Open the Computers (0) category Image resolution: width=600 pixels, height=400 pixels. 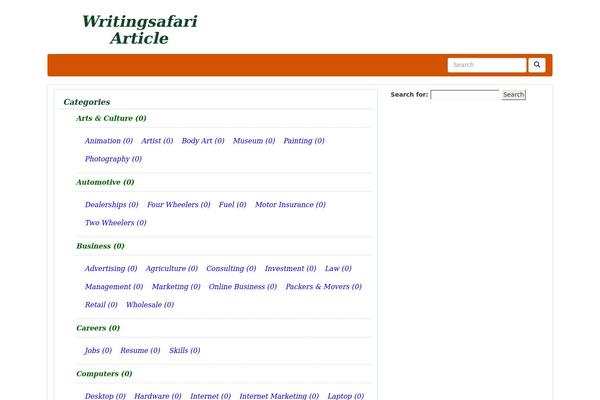(x=104, y=374)
